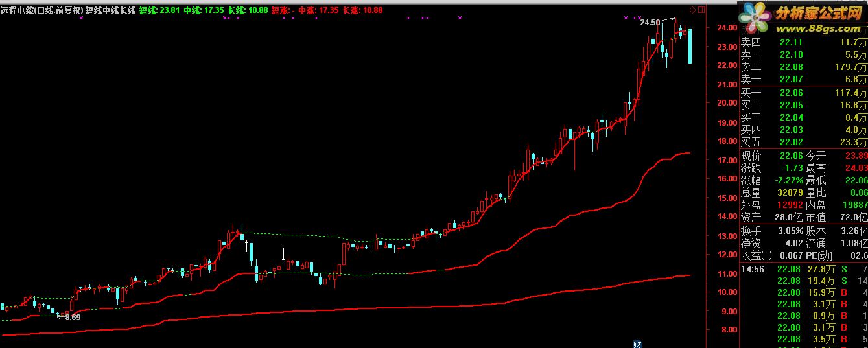Click the indicator name 短线中线长线
This screenshot has width=868, height=348.
click(x=111, y=10)
